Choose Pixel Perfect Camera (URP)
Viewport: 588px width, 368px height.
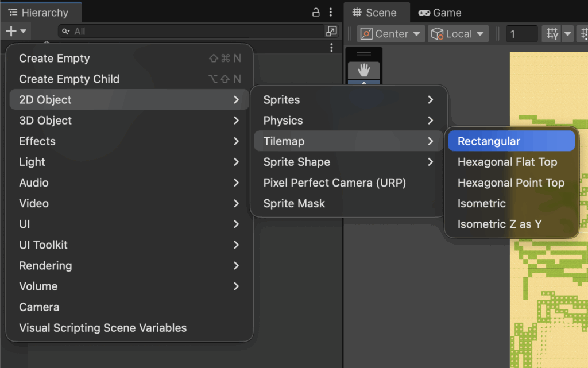334,183
